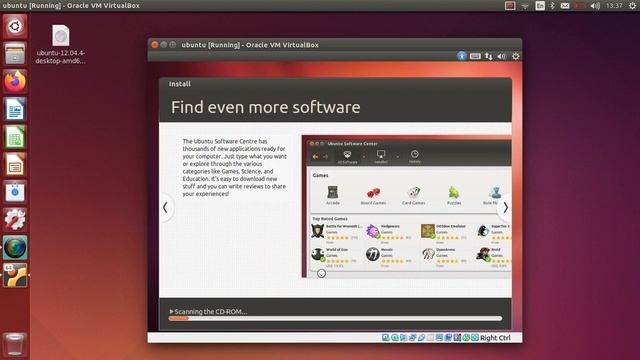Screen dimensions: 640x360
Task: Open LibreOffice Writer from the launcher
Action: click(x=15, y=109)
